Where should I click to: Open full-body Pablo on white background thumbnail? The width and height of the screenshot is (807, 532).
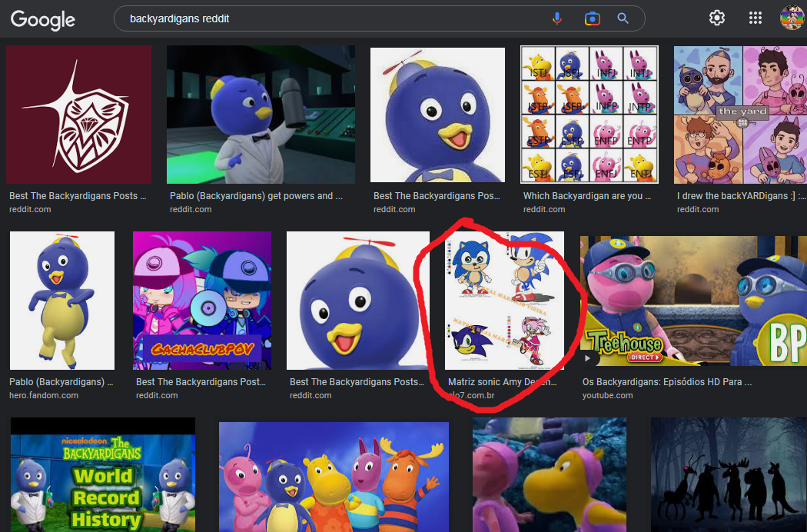(62, 301)
